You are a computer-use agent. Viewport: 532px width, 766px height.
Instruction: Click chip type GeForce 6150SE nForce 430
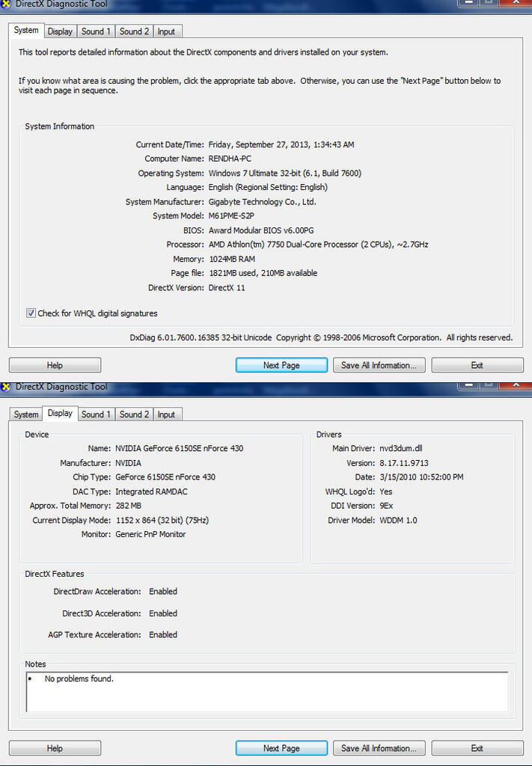[x=165, y=477]
